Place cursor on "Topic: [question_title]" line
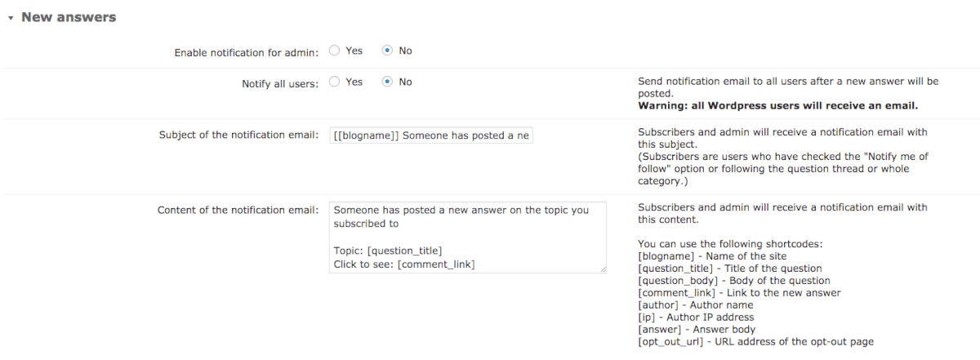Viewport: 980px width, 360px height. (x=388, y=251)
